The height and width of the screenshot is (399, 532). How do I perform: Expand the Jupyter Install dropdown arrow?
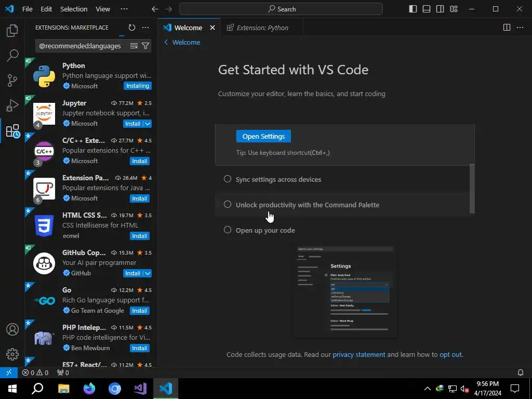(x=148, y=124)
